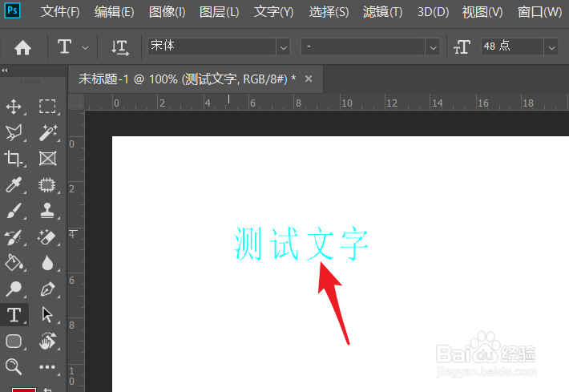Viewport: 569px width, 392px height.
Task: Open the 视图(V) menu
Action: pos(482,12)
